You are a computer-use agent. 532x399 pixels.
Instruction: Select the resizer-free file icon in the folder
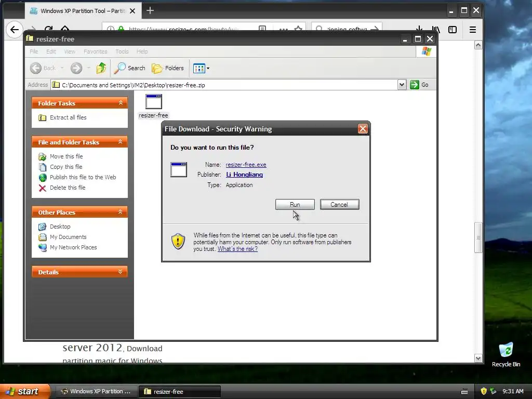click(x=153, y=106)
